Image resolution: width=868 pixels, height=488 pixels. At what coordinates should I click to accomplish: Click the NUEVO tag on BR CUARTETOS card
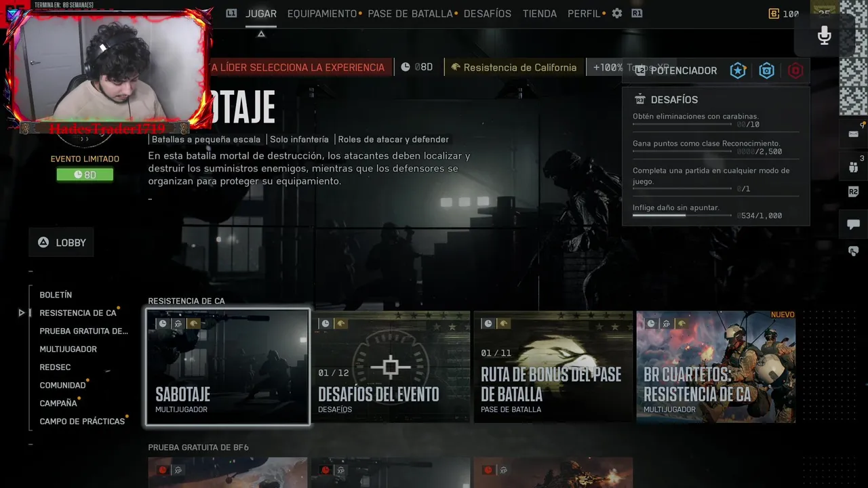coord(783,315)
